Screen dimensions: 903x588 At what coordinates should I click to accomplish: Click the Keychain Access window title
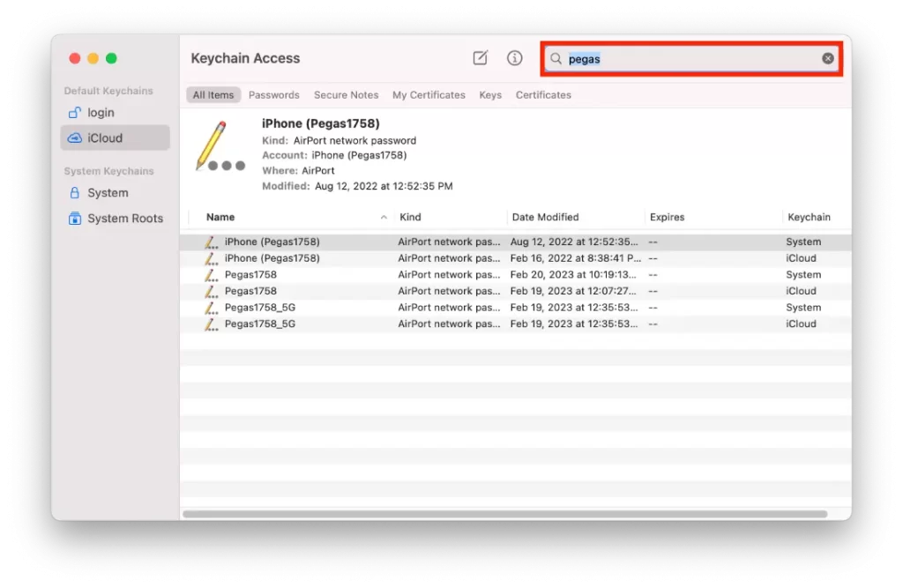pos(245,58)
